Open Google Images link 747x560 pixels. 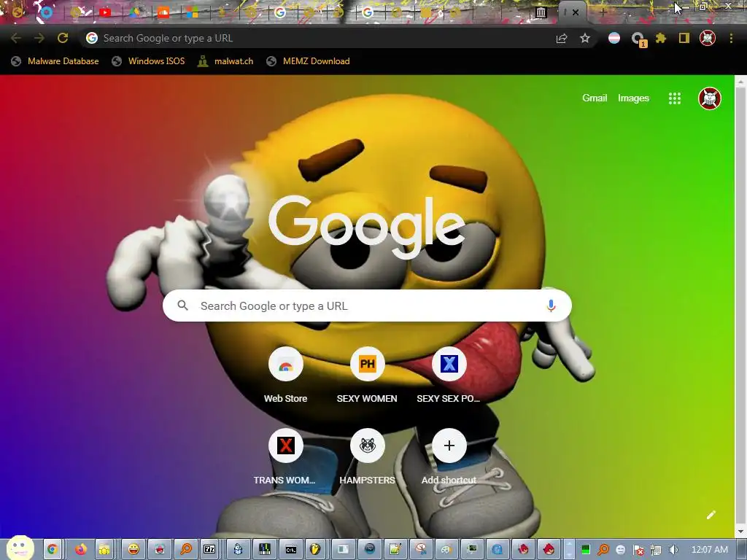633,98
